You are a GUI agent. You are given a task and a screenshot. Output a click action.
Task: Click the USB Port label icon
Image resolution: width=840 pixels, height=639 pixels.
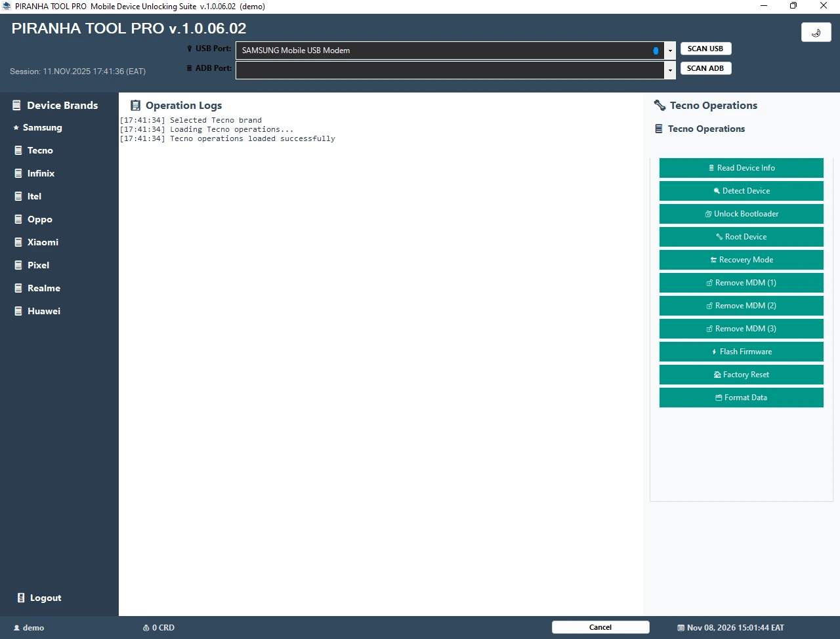190,49
